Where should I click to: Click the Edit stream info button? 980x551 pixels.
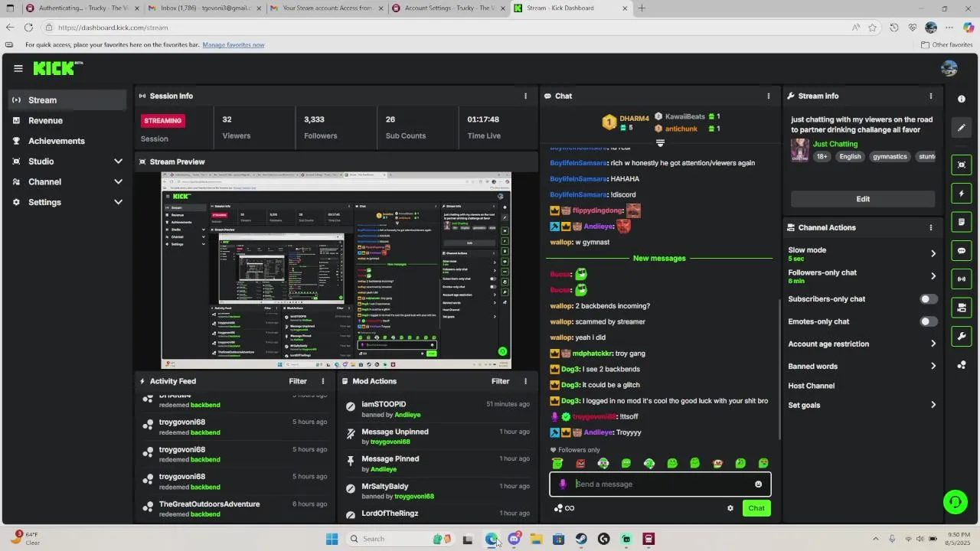[x=863, y=199]
